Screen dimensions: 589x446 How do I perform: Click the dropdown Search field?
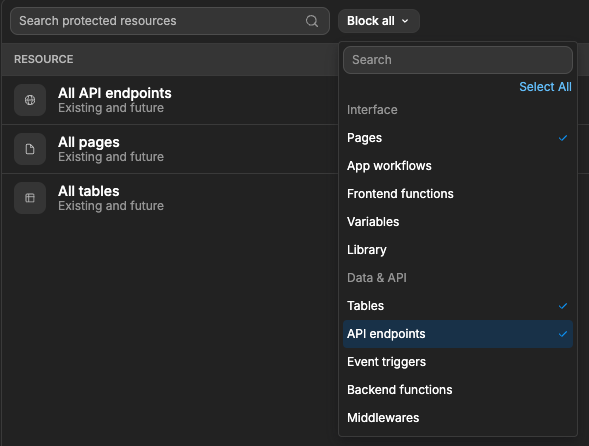458,60
